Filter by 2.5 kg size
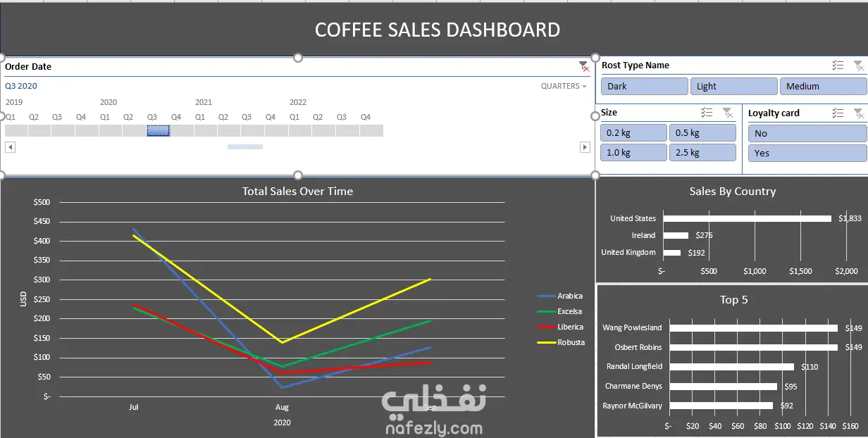Screen dimensions: 868x438 click(702, 152)
